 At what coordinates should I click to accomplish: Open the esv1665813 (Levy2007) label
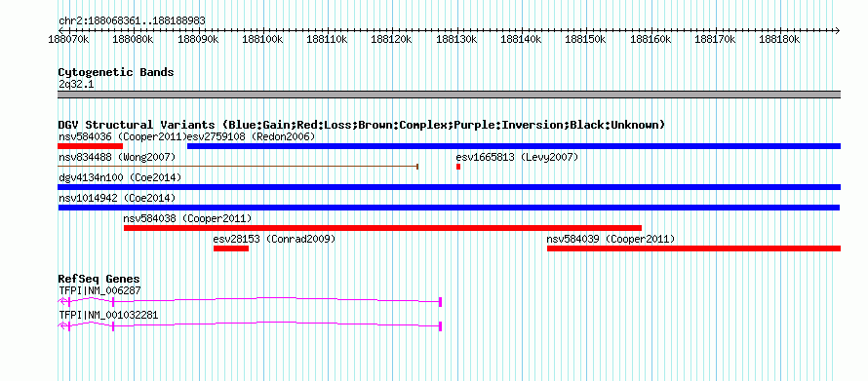(517, 157)
